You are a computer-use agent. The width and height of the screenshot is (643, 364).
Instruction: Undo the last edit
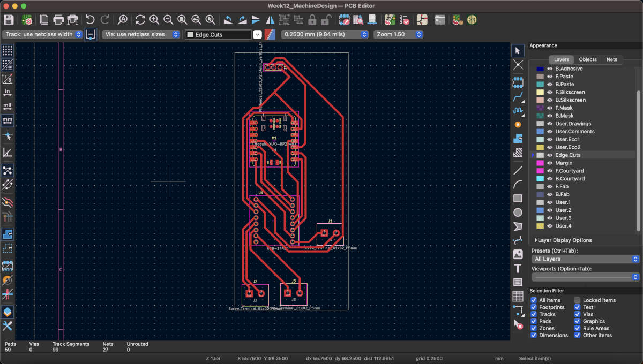point(90,20)
